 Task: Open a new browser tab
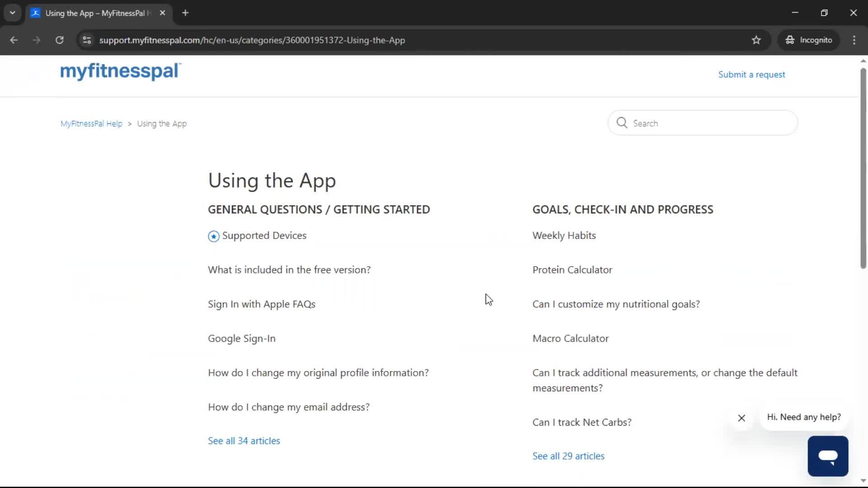coord(185,13)
